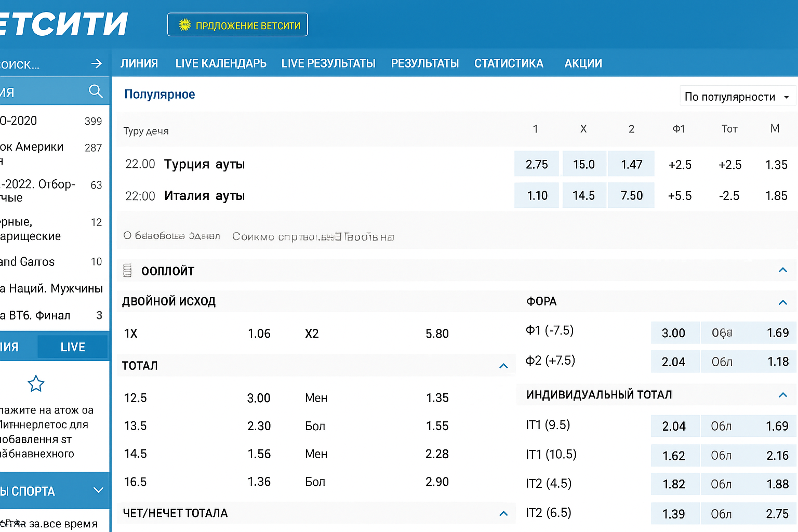Collapse ИНДИВИДУАЛЬНЫЙ ТОТАЛ section
Screen dimensions: 798x532
point(782,395)
